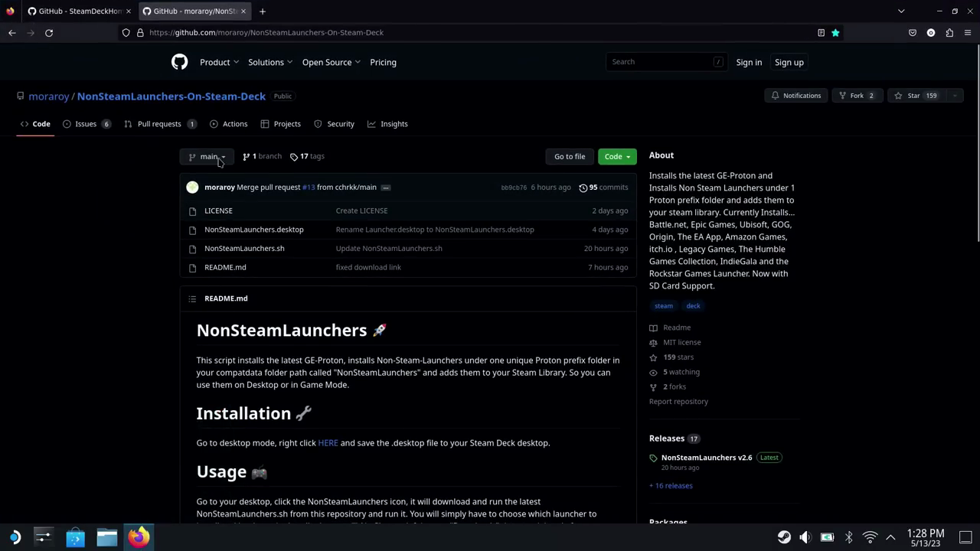Click the Report repository link

point(678,402)
